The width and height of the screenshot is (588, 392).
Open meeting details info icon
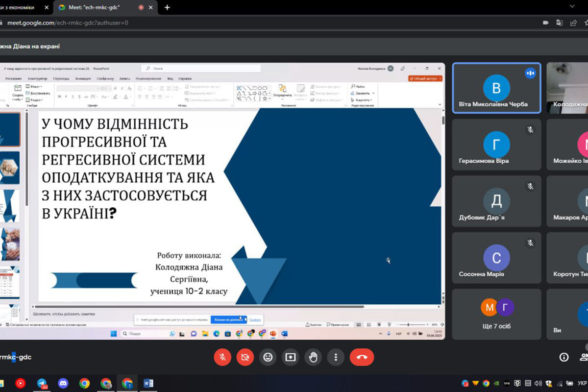pos(564,357)
